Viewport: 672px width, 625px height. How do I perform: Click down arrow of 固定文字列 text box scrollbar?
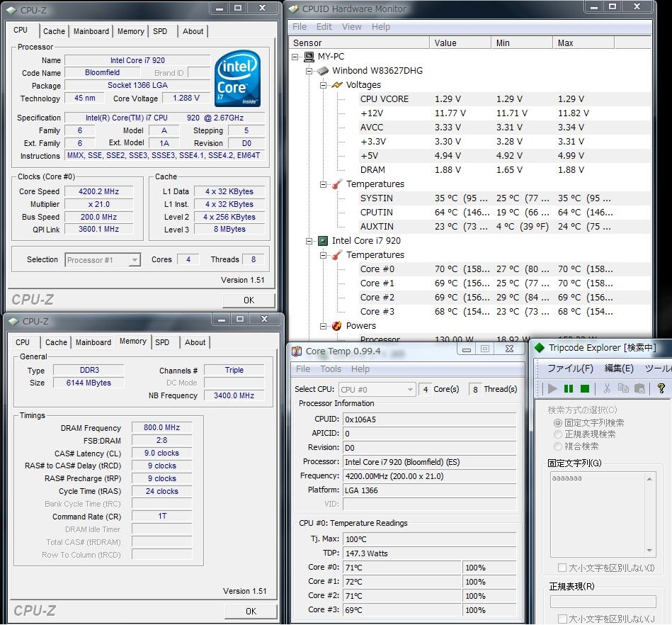point(650,550)
